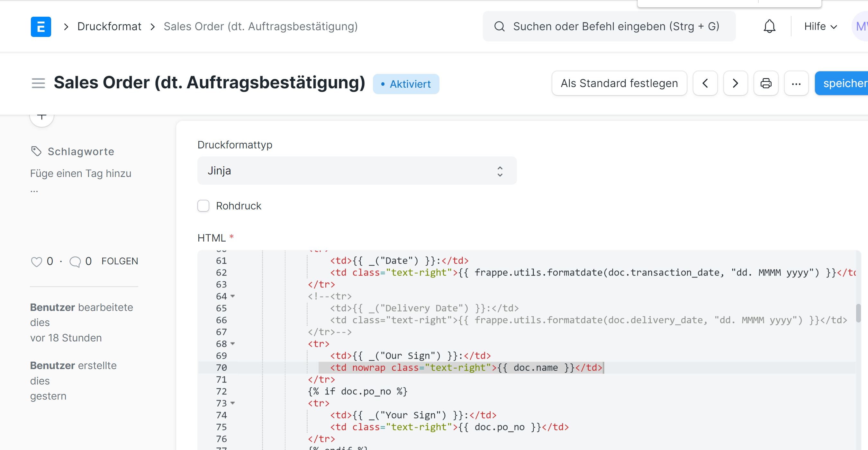This screenshot has width=868, height=450.
Task: Open the notifications bell
Action: point(769,26)
